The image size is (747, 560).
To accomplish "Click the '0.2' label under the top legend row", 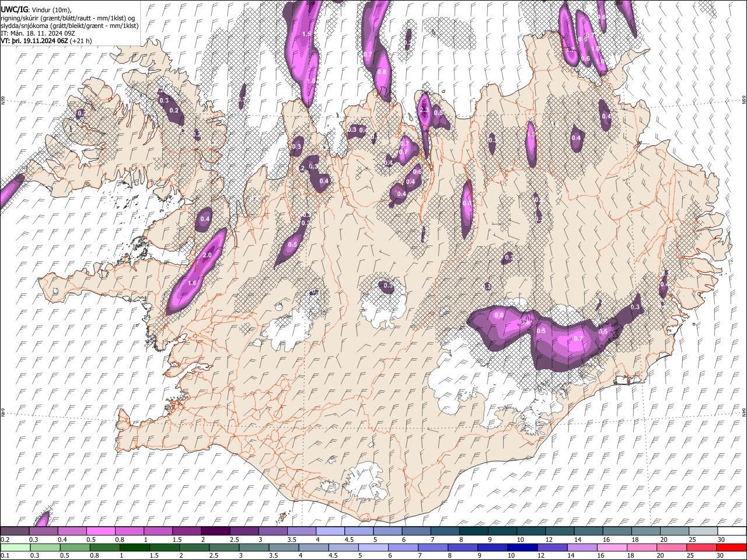I will 4,540.
